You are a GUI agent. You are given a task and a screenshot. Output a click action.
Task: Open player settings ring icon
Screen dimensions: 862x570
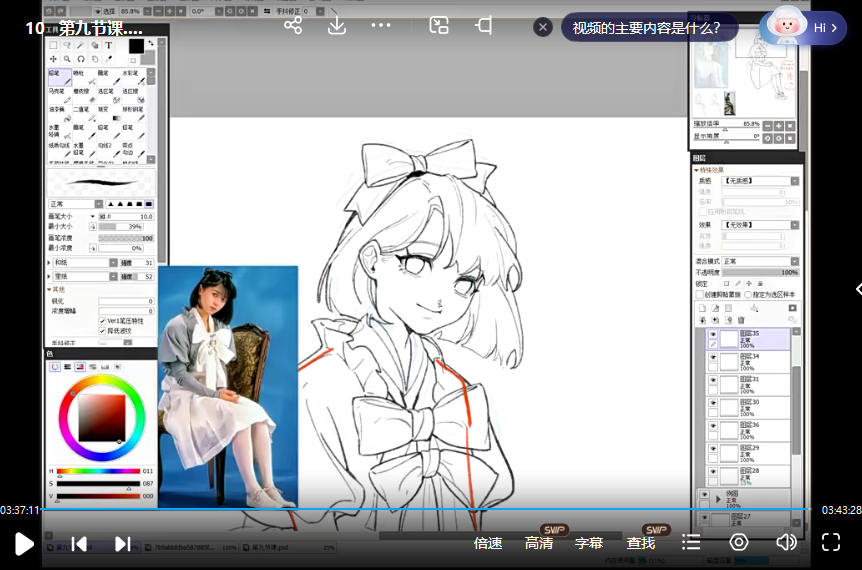pyautogui.click(x=739, y=542)
